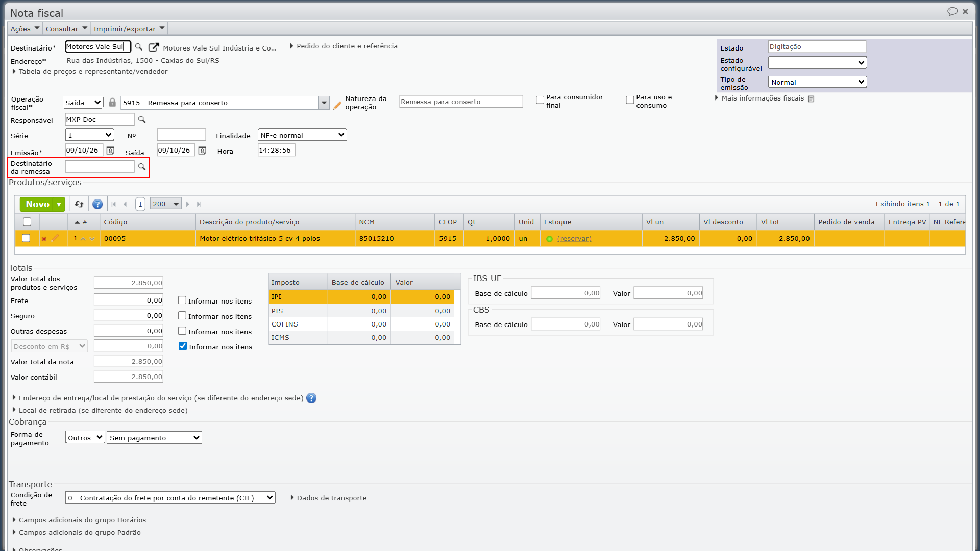Expand Dados de transporte
The image size is (980, 551).
pyautogui.click(x=329, y=498)
